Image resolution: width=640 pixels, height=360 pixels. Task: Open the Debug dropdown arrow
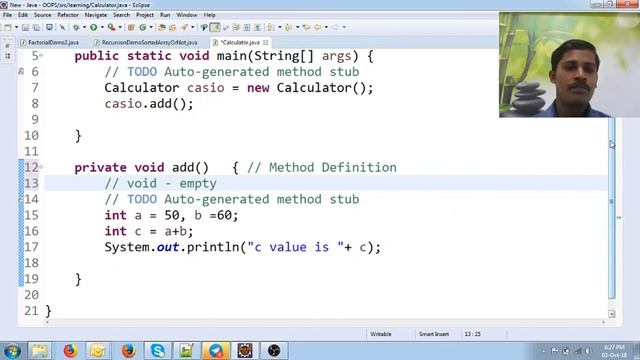[84, 27]
